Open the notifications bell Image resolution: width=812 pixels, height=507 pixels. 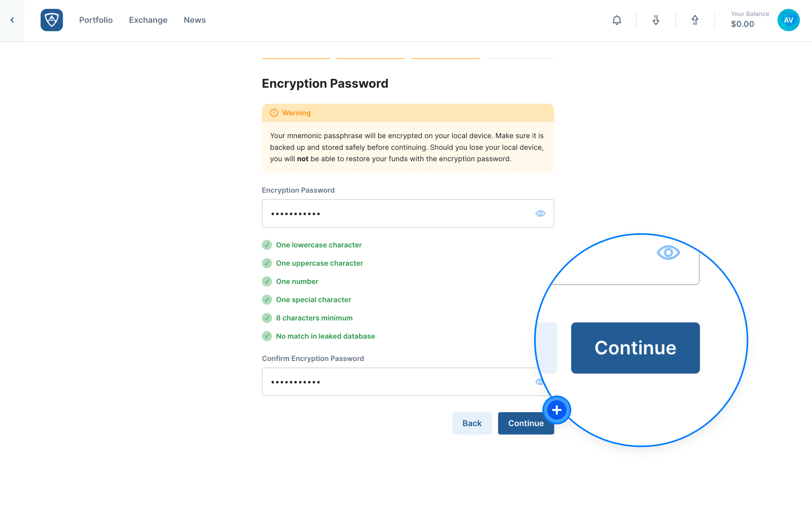(x=616, y=20)
